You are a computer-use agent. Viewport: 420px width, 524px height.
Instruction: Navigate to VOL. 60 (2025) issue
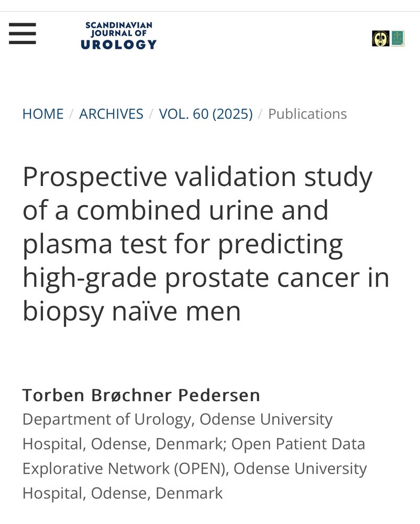coord(206,114)
